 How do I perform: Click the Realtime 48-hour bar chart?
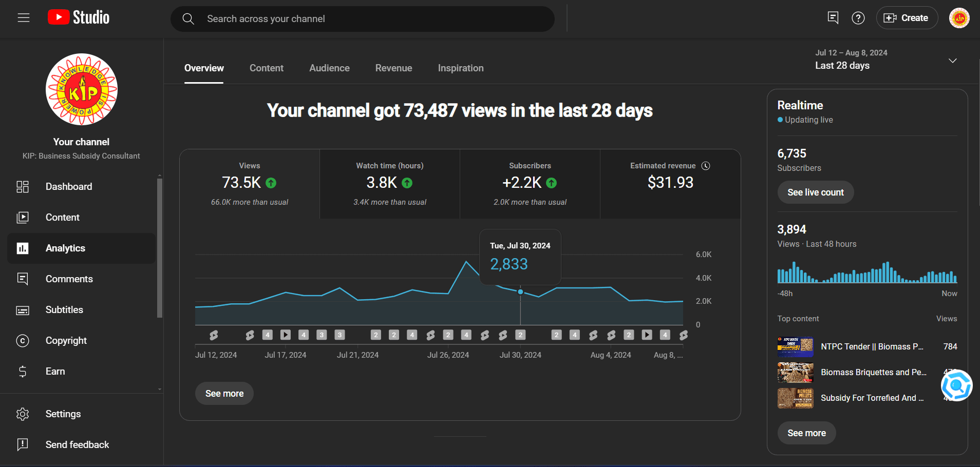click(x=867, y=273)
